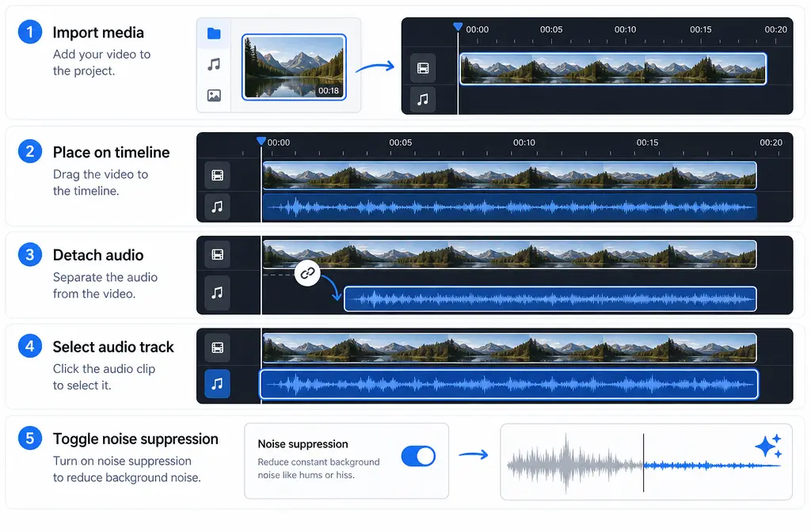Open the folder tab in the media panel
The height and width of the screenshot is (532, 811).
[214, 33]
